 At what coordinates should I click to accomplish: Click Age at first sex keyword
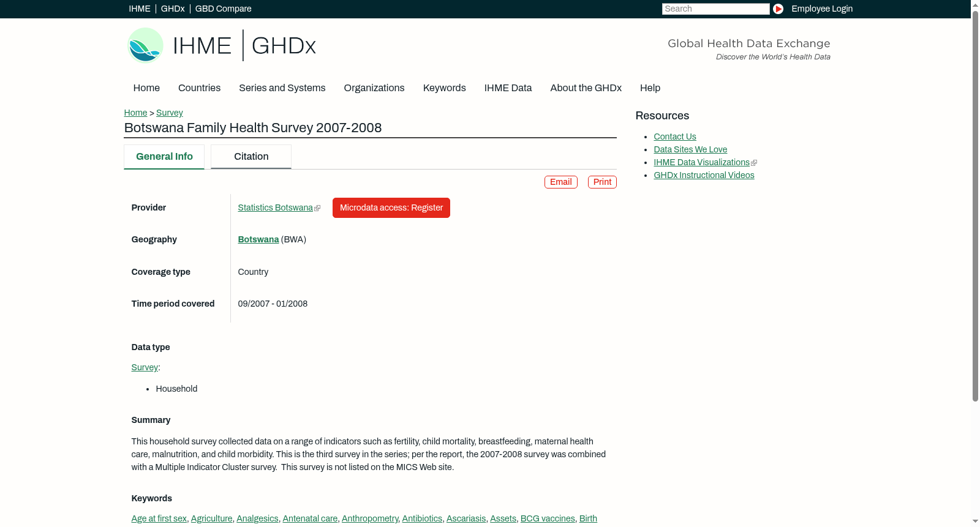click(x=159, y=518)
